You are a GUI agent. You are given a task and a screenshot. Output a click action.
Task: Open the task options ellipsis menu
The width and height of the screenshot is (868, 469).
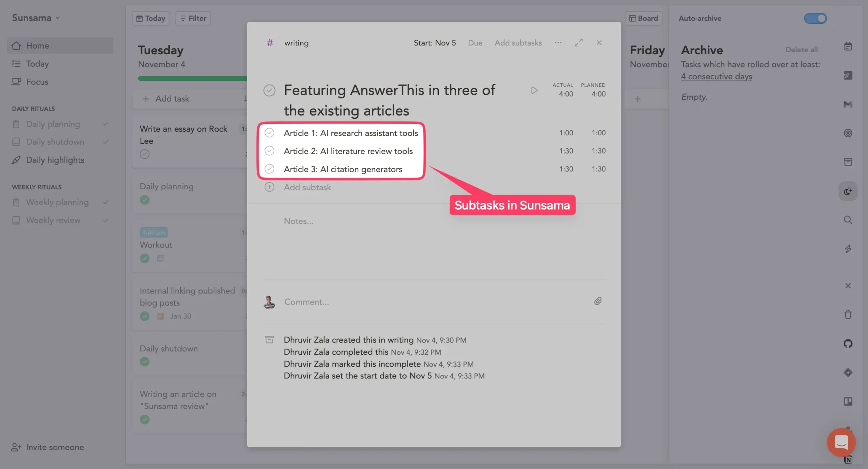click(558, 42)
